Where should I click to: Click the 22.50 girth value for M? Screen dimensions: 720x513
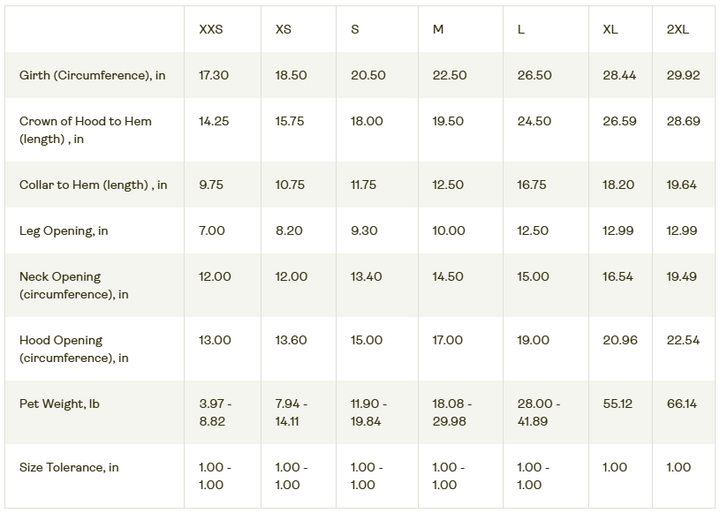click(x=449, y=76)
